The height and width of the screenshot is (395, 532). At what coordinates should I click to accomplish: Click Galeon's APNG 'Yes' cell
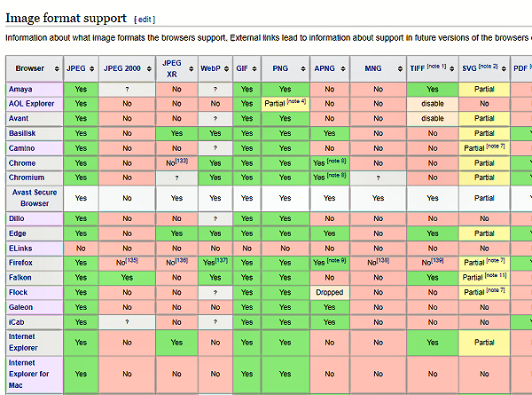coord(330,307)
